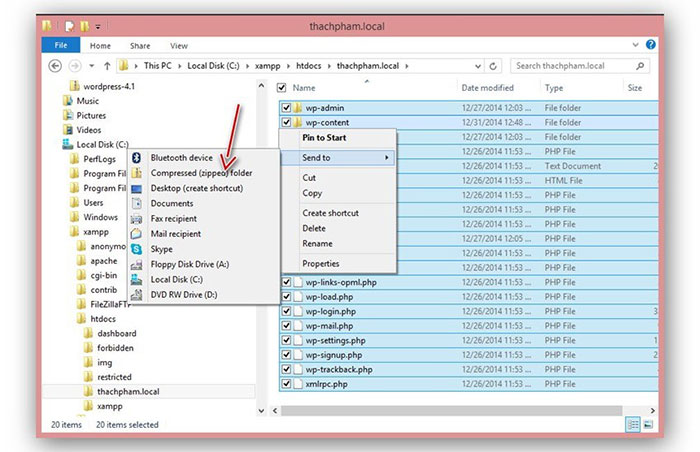Expand the ribbon with the chevron
This screenshot has height=452, width=700.
click(635, 45)
